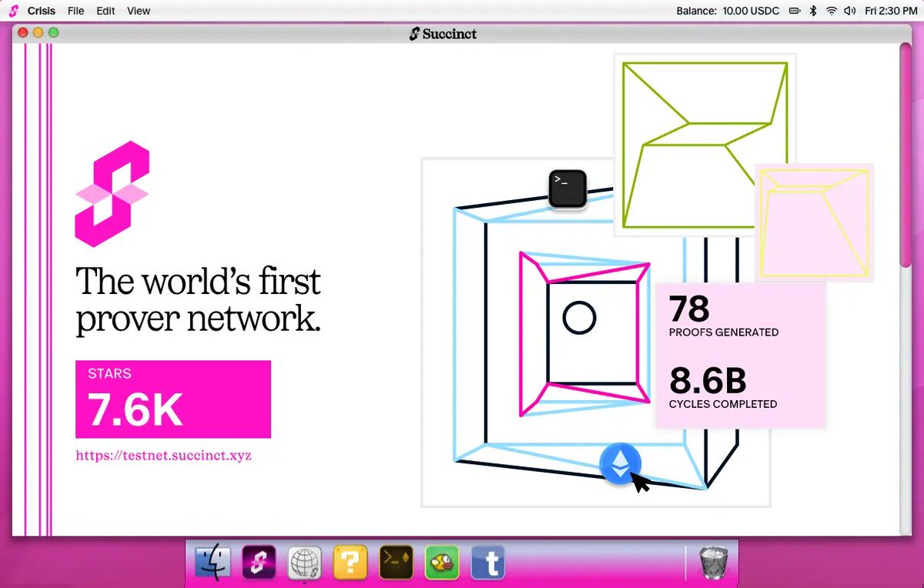Open the terminal app with Ethereum symbol

click(x=396, y=562)
